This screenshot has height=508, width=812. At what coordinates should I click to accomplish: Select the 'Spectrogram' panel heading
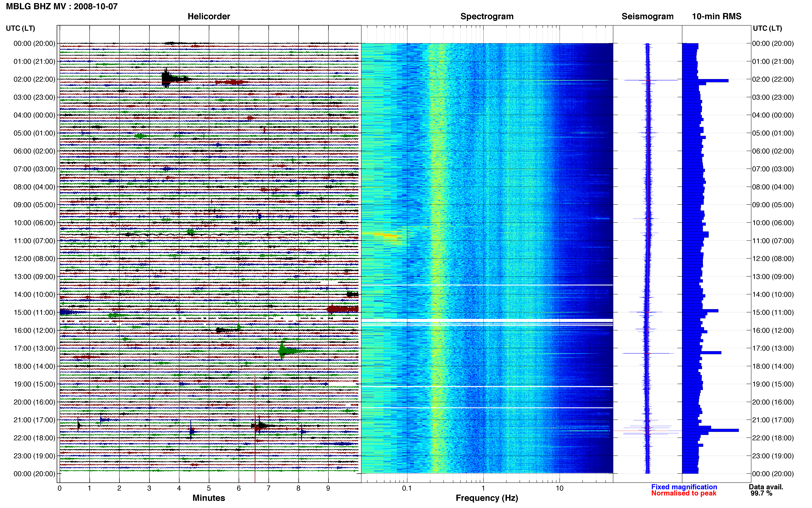point(487,16)
